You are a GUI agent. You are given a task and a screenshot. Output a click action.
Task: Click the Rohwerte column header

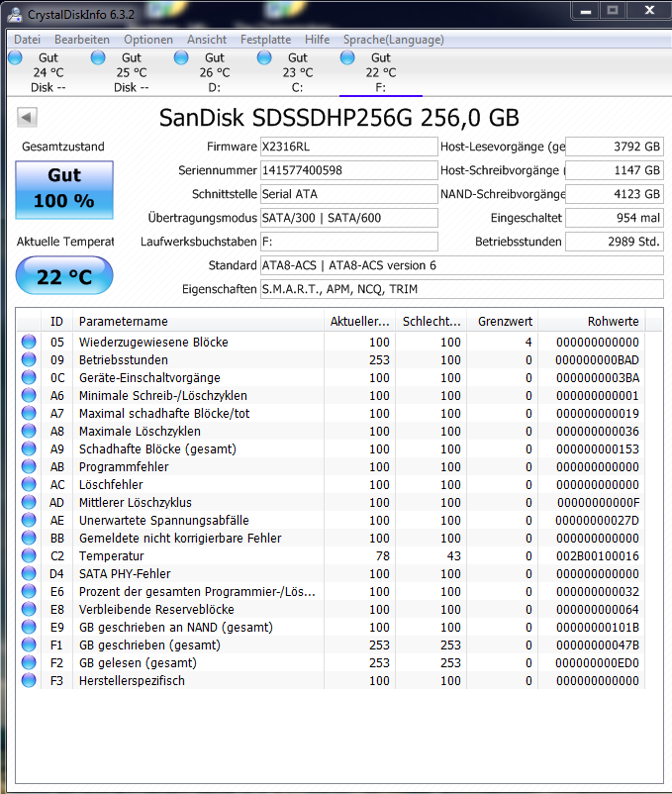[x=592, y=322]
